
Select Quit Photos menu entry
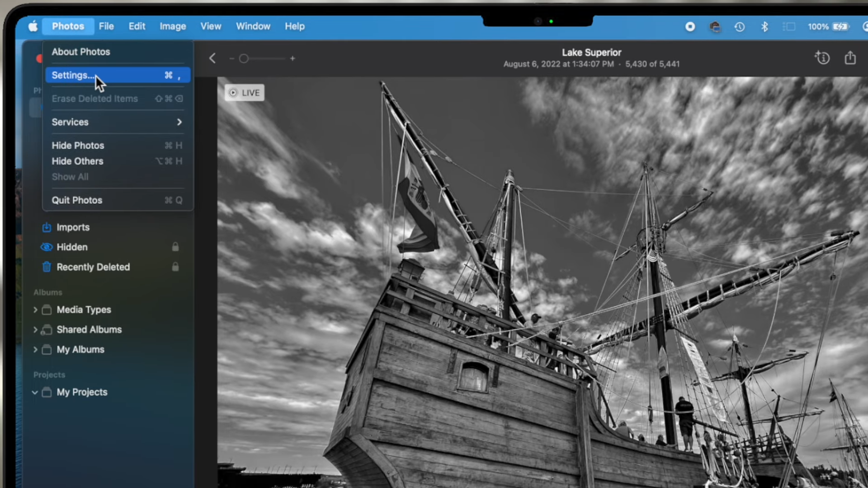(x=77, y=200)
